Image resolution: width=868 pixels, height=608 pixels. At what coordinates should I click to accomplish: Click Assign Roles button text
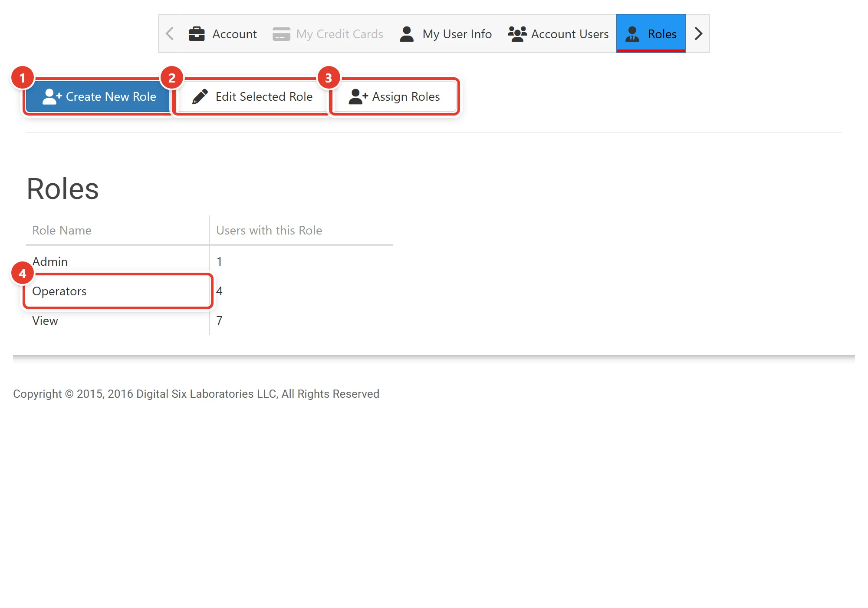click(x=406, y=96)
